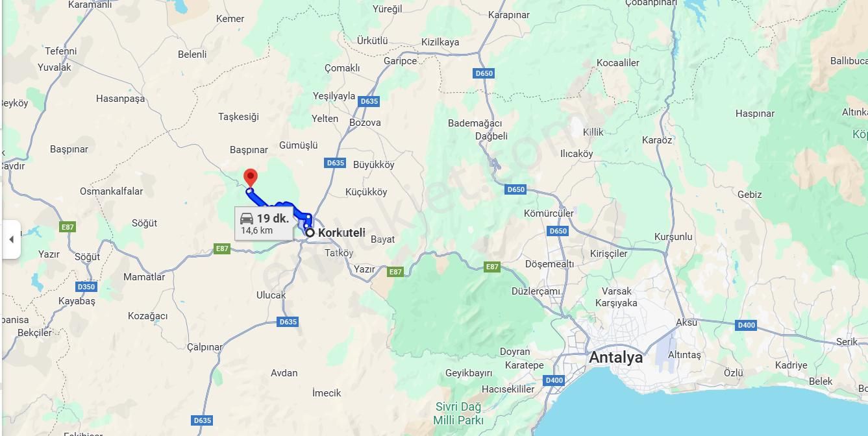
Task: Click the Kızılkaya place label
Action: coord(440,42)
